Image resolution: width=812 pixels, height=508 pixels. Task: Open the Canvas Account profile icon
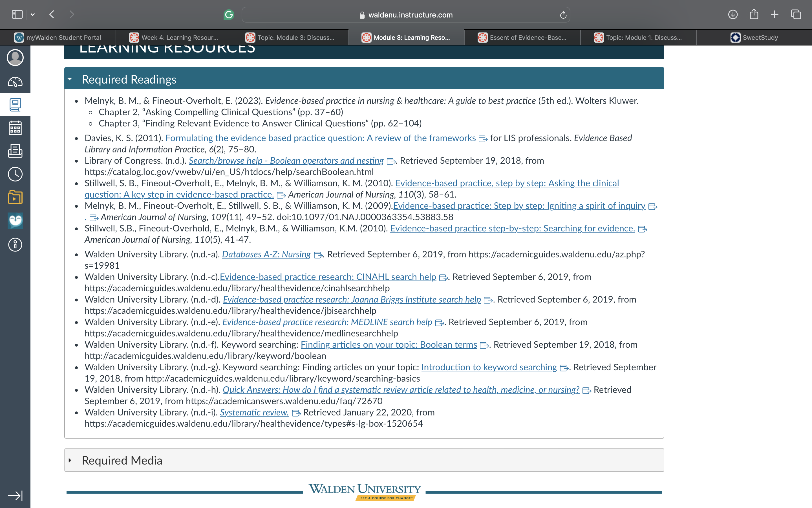pyautogui.click(x=15, y=58)
